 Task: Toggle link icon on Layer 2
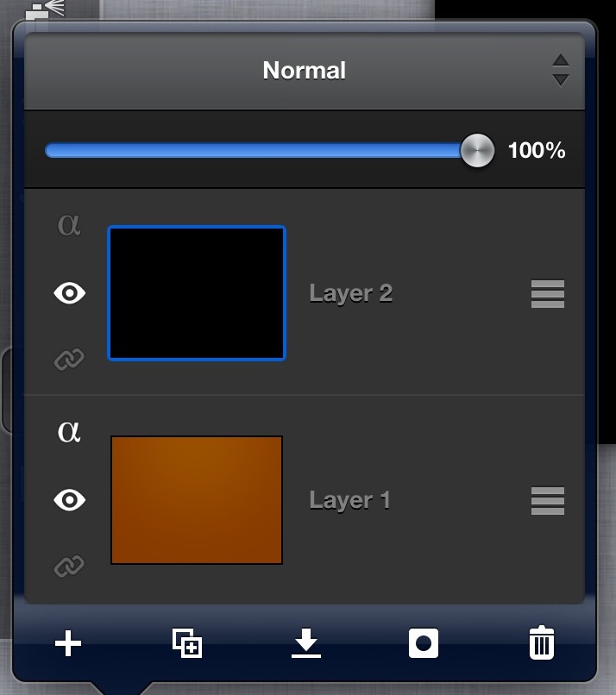pos(69,360)
